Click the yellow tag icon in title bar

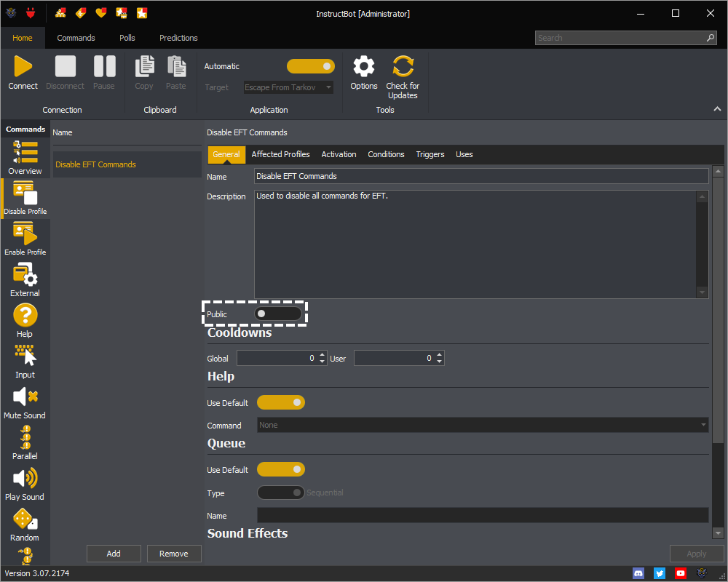81,13
